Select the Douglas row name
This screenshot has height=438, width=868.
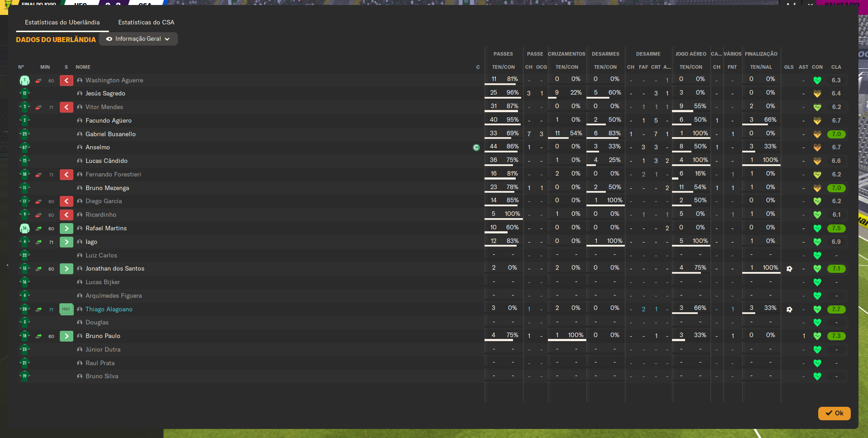click(97, 323)
